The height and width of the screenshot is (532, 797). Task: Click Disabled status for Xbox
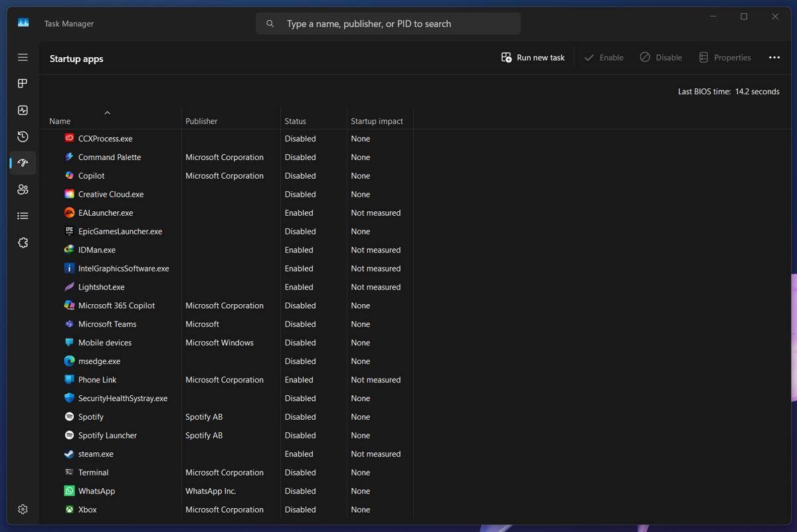tap(300, 510)
